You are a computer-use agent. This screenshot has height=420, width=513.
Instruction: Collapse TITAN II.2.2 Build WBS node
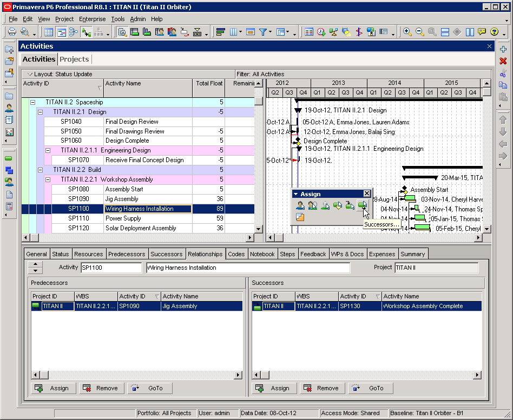point(40,170)
